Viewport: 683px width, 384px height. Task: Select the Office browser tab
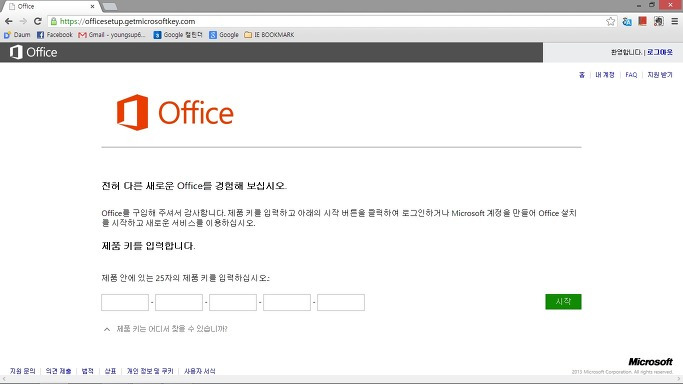[x=51, y=7]
